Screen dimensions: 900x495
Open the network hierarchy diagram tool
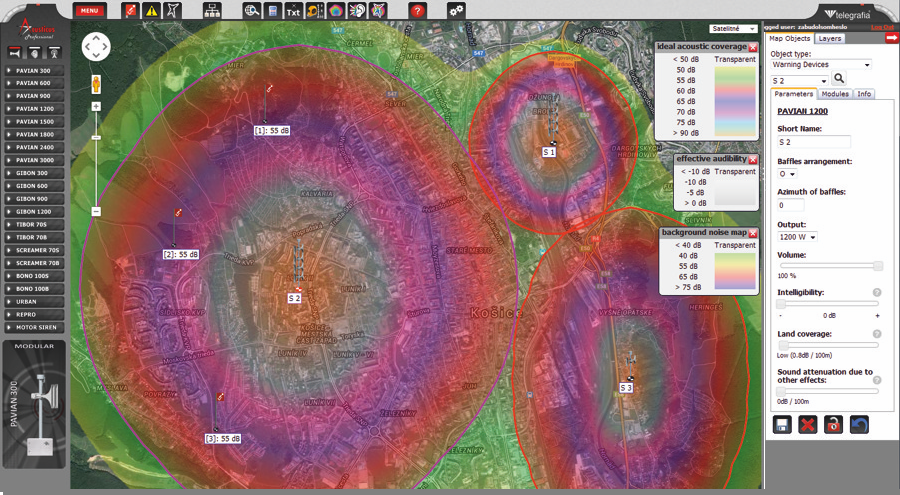click(x=211, y=10)
